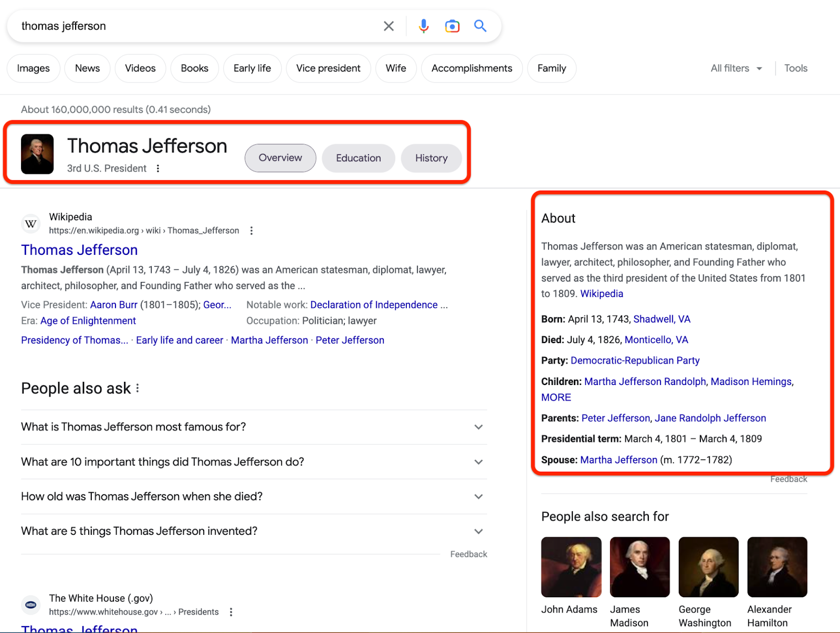Screen dimensions: 840x633
Task: Click the 'About 160,000,000 results' text
Action: point(115,110)
